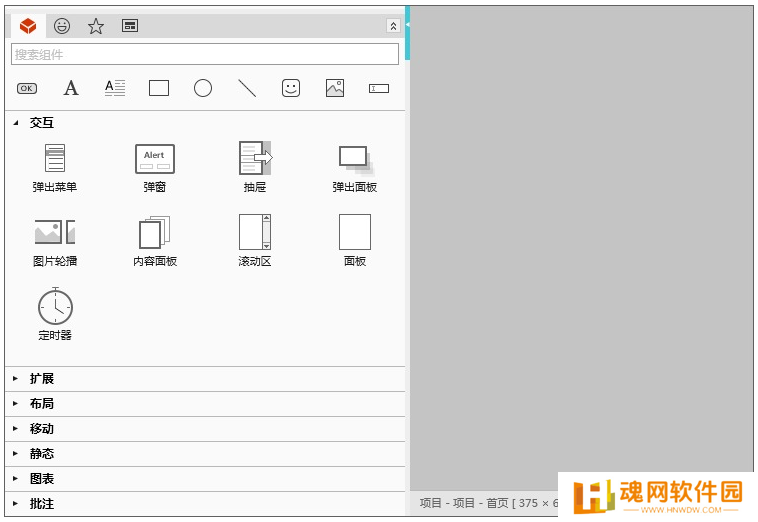Expand the 扩展 section
This screenshot has height=522, width=758.
coord(205,379)
